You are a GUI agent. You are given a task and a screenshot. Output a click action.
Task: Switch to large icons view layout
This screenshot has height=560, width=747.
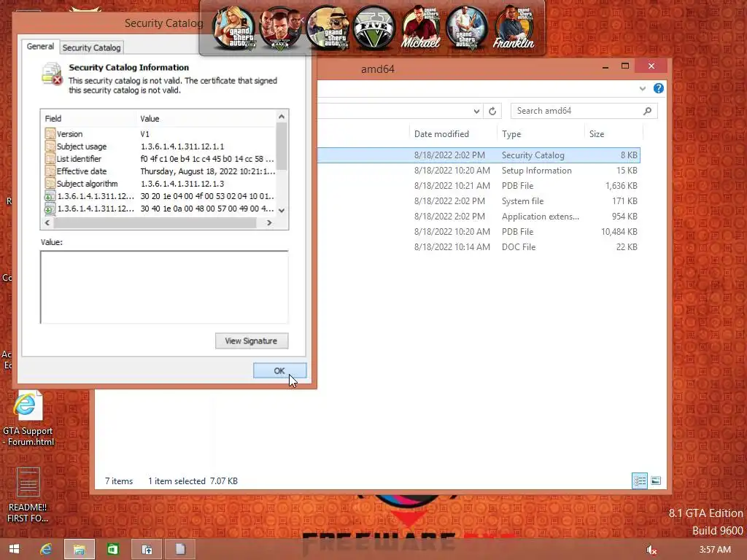point(656,481)
